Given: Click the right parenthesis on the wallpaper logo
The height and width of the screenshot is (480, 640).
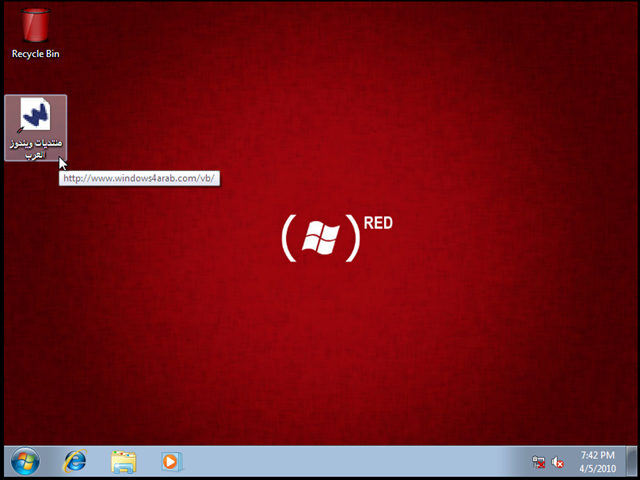Looking at the screenshot, I should pos(352,239).
